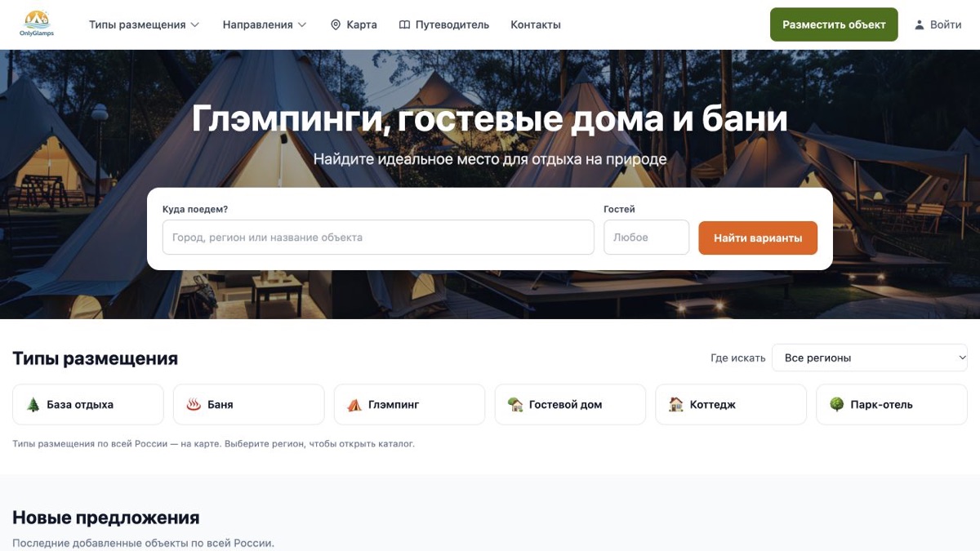Click Войти to sign in

[938, 24]
